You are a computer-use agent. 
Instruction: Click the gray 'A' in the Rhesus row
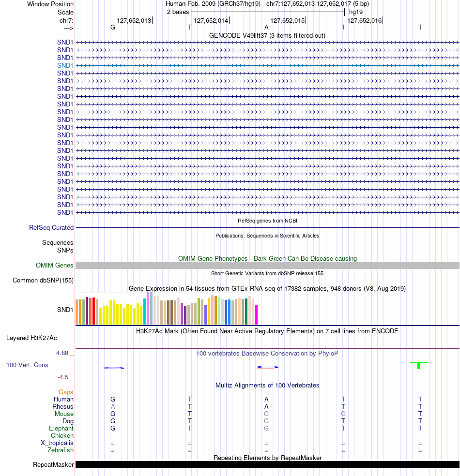click(113, 406)
